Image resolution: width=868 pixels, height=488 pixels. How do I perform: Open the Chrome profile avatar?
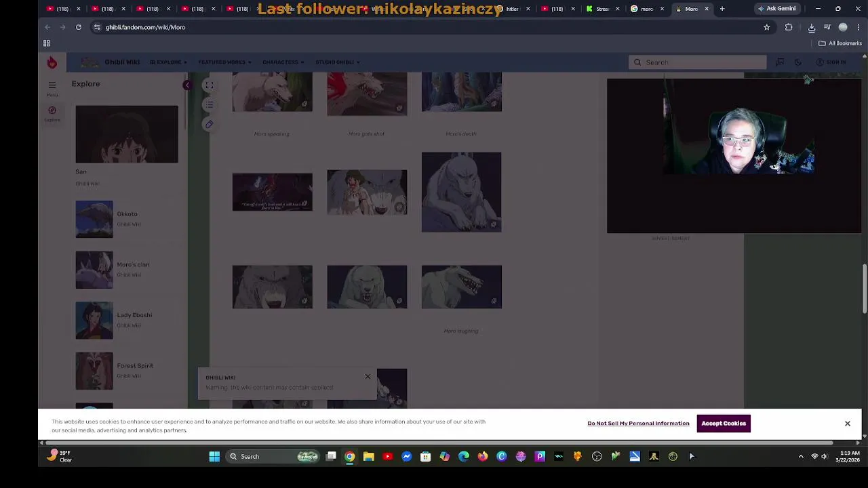(x=843, y=27)
